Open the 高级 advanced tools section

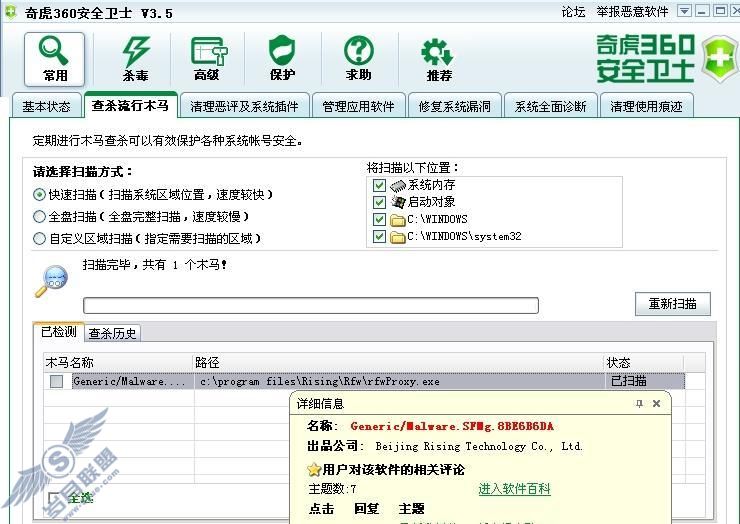coord(208,59)
